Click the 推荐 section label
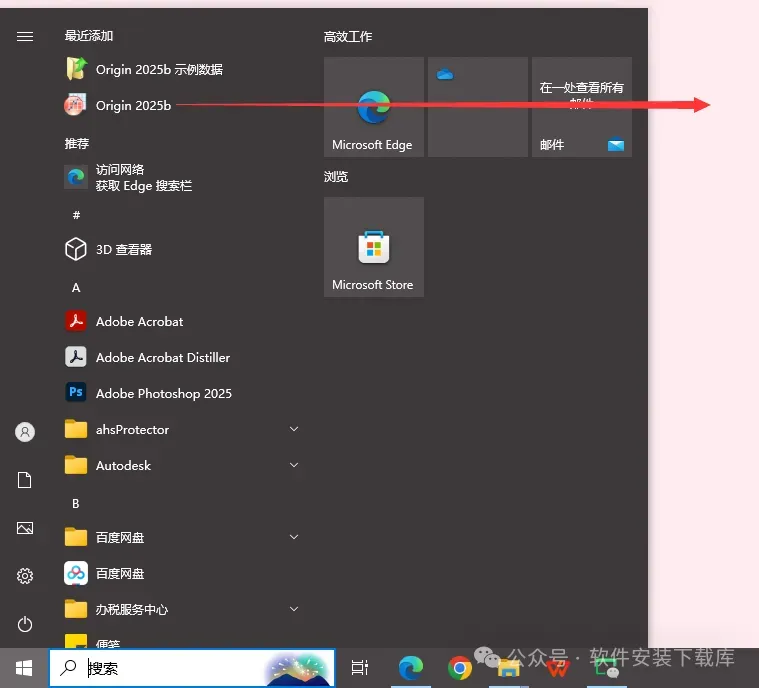 click(x=77, y=143)
